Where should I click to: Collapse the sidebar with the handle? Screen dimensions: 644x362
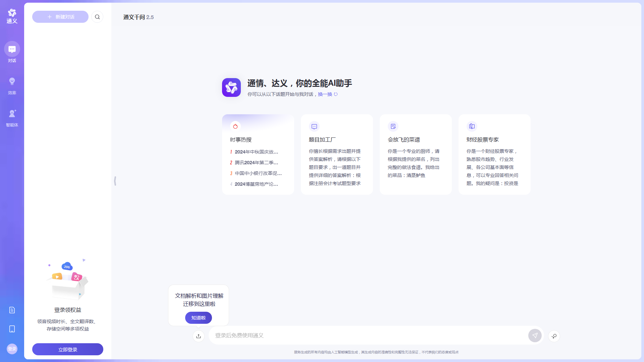(x=115, y=181)
